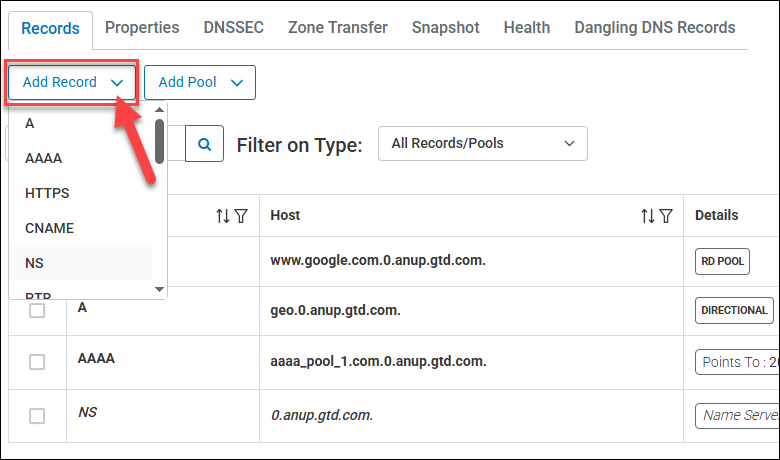This screenshot has width=780, height=460.
Task: Switch to the DNSSEC tab
Action: click(234, 28)
